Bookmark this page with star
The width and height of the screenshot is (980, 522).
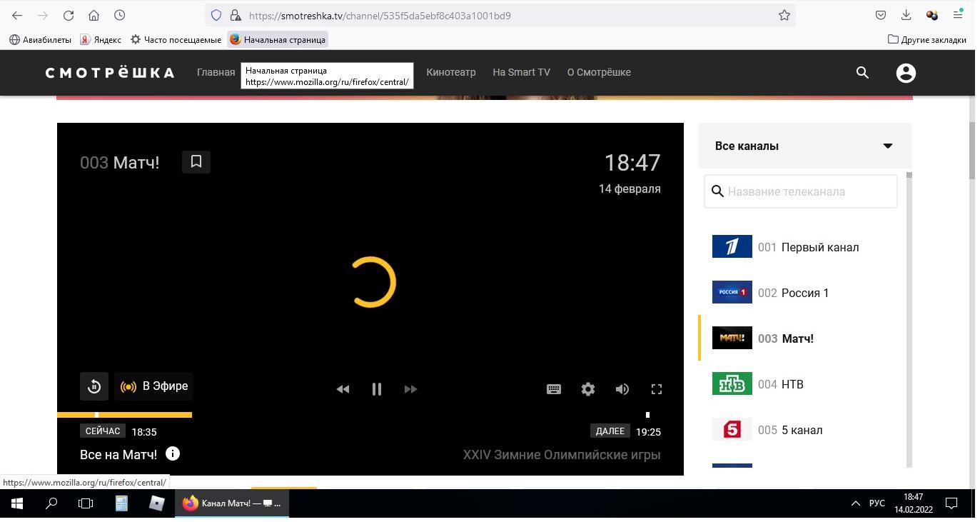784,15
